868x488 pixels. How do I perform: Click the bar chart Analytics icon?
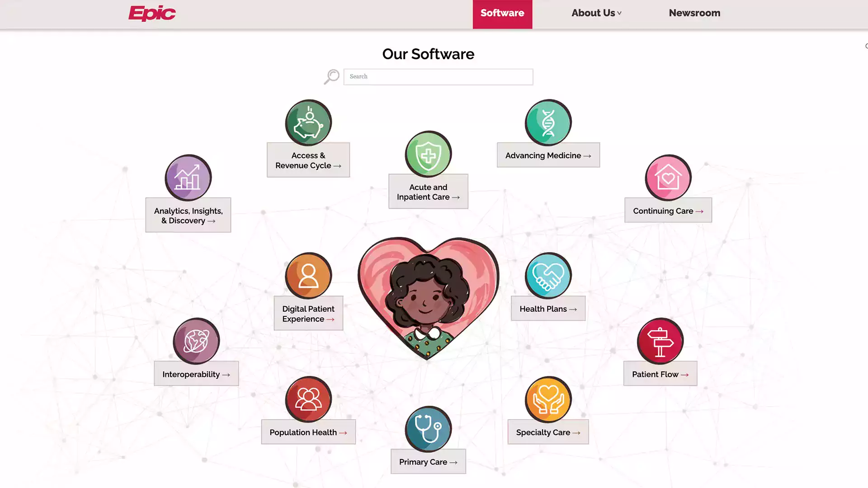[x=188, y=178]
